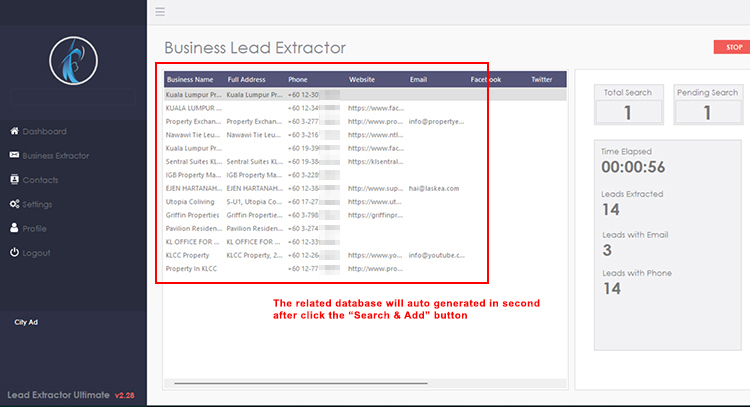Open the Contacts menu item
This screenshot has width=750, height=407.
[40, 180]
